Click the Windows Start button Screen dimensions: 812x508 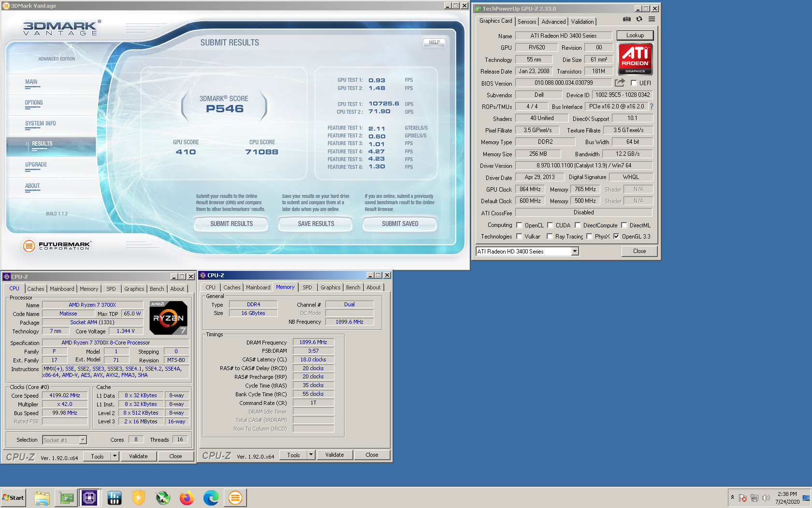13,497
